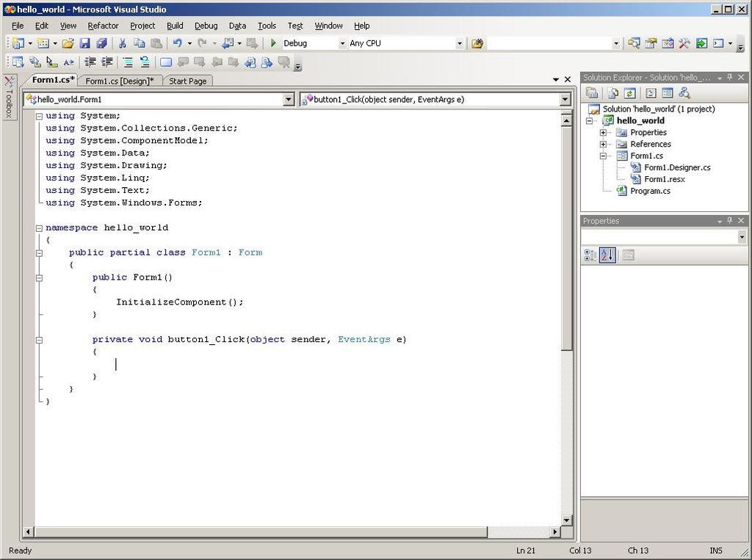Collapse the button1_Click method outline
Viewport: 752px width, 560px height.
point(40,340)
